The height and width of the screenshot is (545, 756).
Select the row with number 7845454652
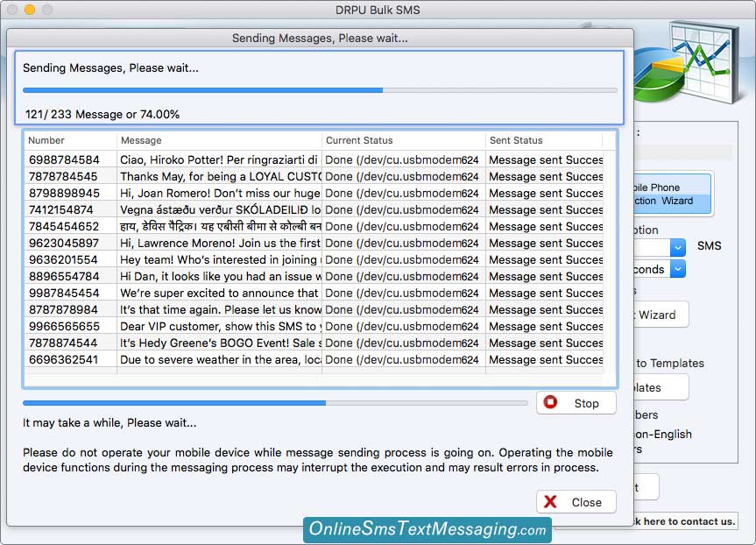(x=314, y=226)
